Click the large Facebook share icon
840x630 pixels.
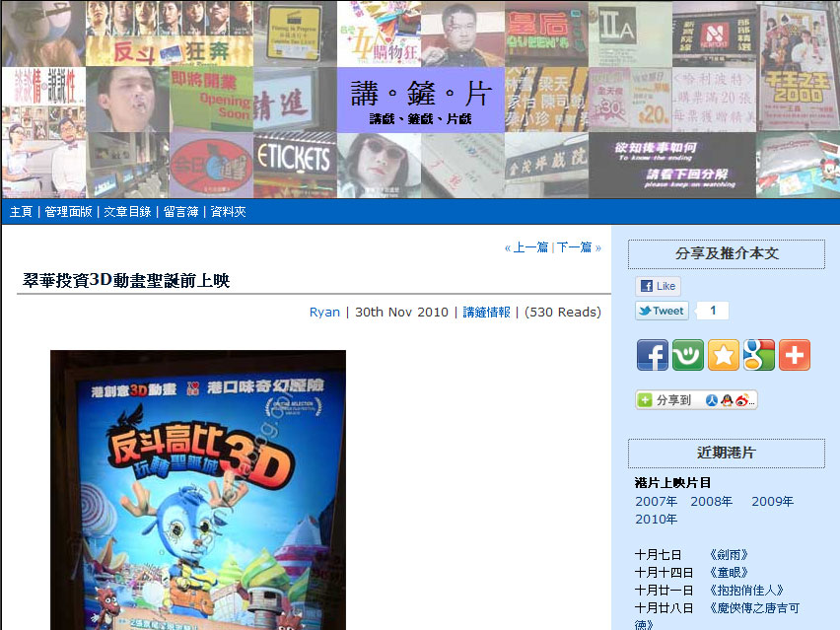(652, 355)
